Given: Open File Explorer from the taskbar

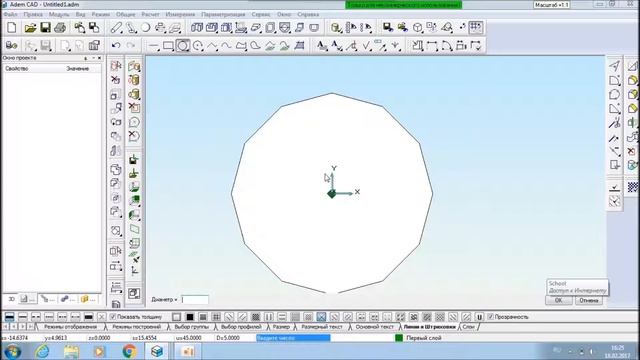Looking at the screenshot, I should (x=71, y=351).
